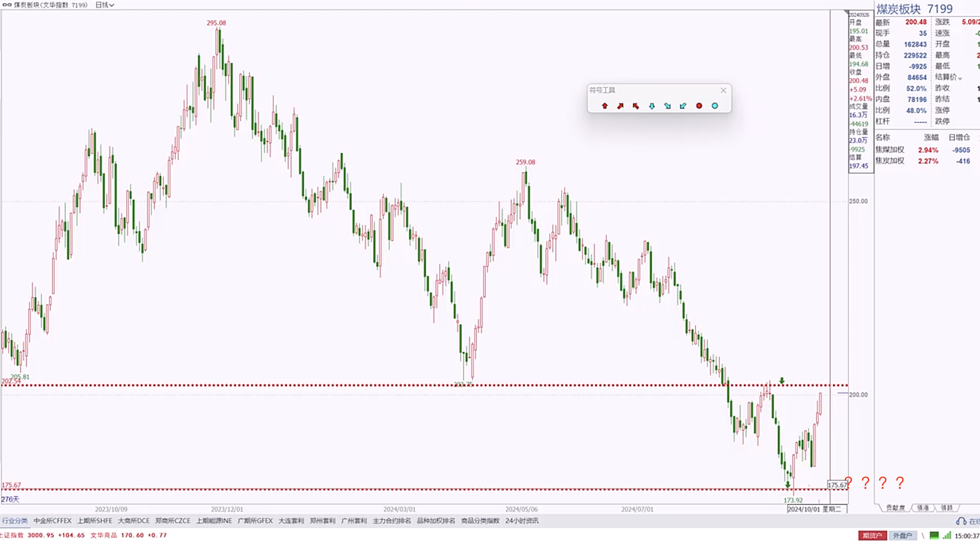
Task: Pick the red filled circle marker
Action: (699, 106)
